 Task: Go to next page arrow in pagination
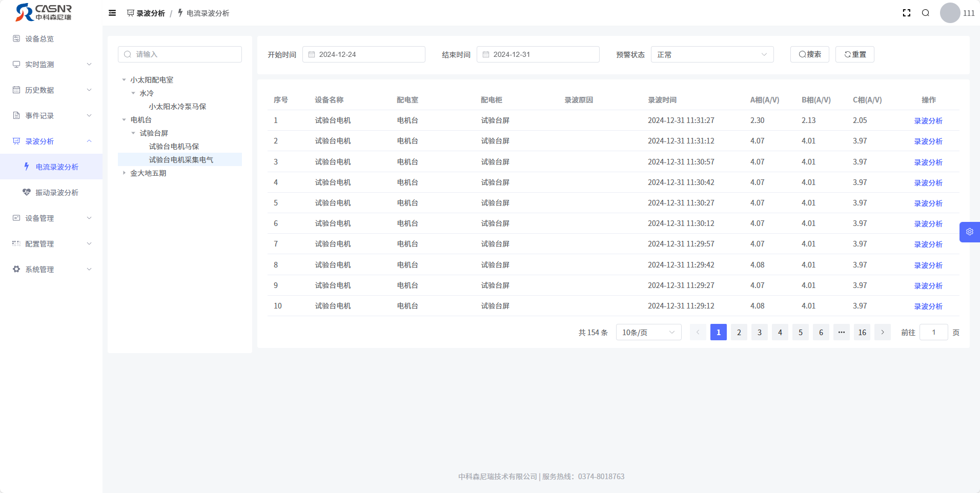[x=883, y=332]
